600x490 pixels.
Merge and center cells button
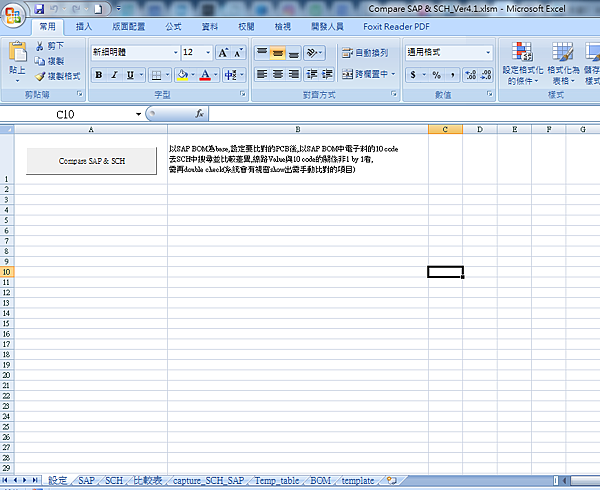pos(365,74)
